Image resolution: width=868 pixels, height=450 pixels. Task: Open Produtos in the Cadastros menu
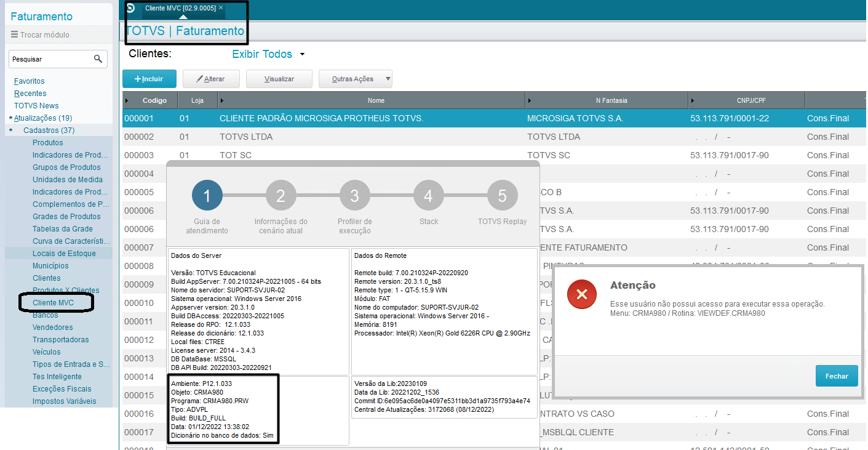[47, 143]
